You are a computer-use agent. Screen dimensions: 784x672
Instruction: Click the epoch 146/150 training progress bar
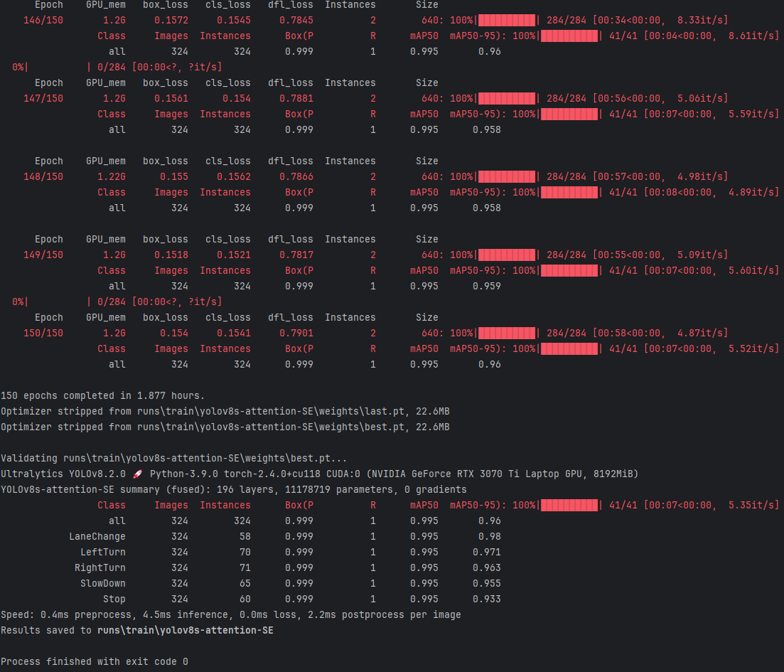tap(507, 21)
